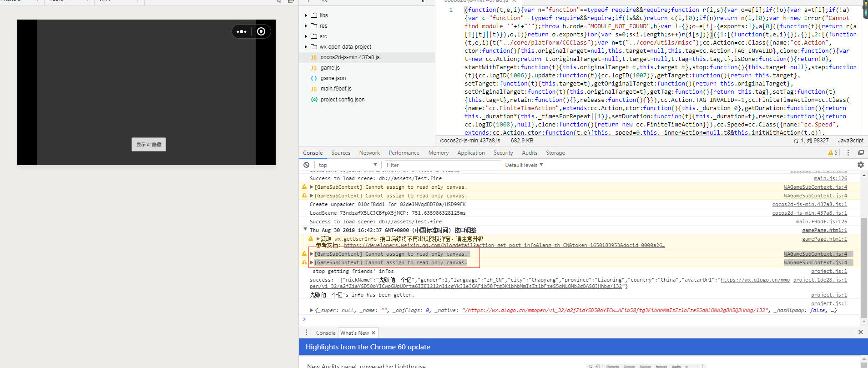The width and height of the screenshot is (868, 368).
Task: Switch to the Network tab
Action: [x=369, y=153]
